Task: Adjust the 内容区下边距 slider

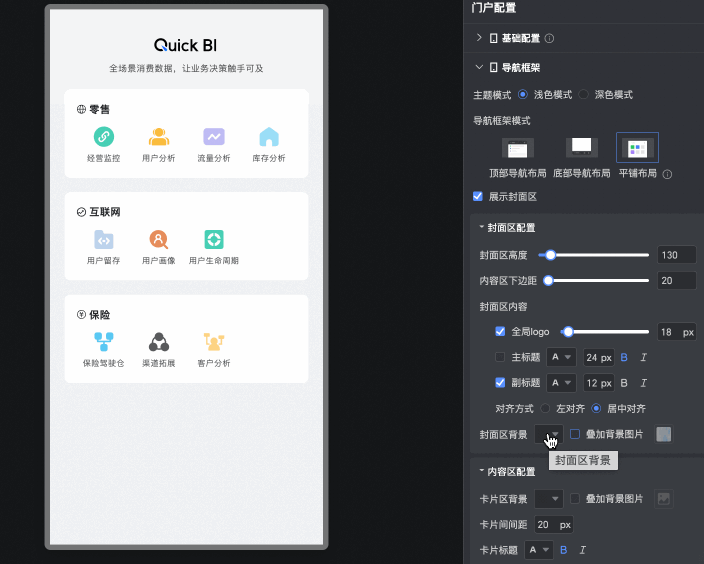Action: coord(548,281)
